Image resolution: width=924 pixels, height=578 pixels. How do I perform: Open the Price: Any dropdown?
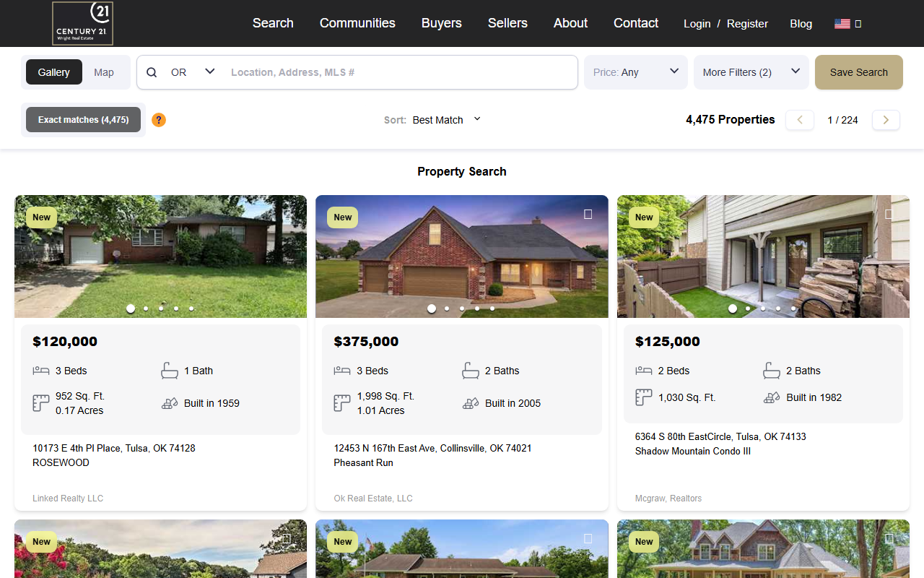tap(636, 72)
